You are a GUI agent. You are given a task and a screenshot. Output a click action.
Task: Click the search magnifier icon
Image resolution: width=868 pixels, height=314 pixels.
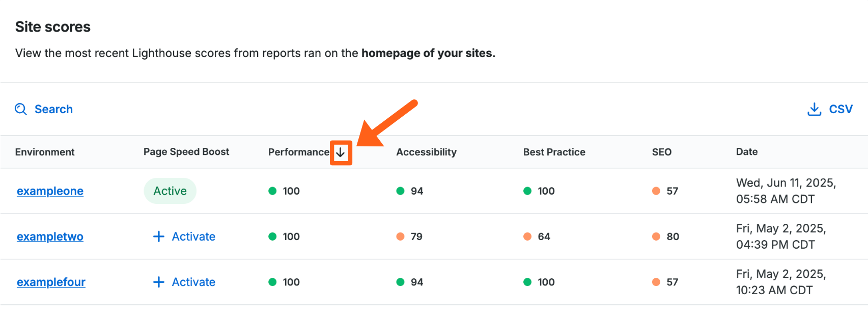point(20,109)
